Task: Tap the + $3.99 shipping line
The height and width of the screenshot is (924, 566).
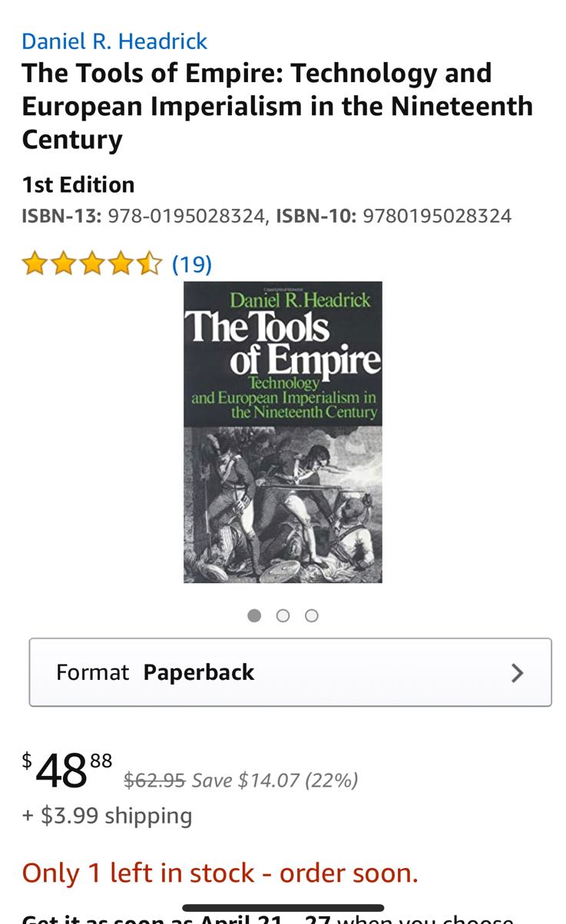Action: [107, 815]
